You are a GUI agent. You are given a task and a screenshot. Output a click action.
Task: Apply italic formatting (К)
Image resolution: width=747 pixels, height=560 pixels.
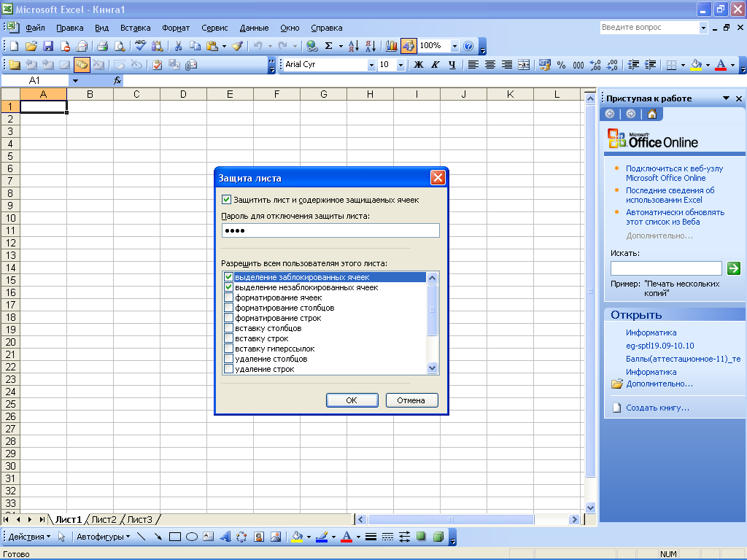tap(436, 65)
